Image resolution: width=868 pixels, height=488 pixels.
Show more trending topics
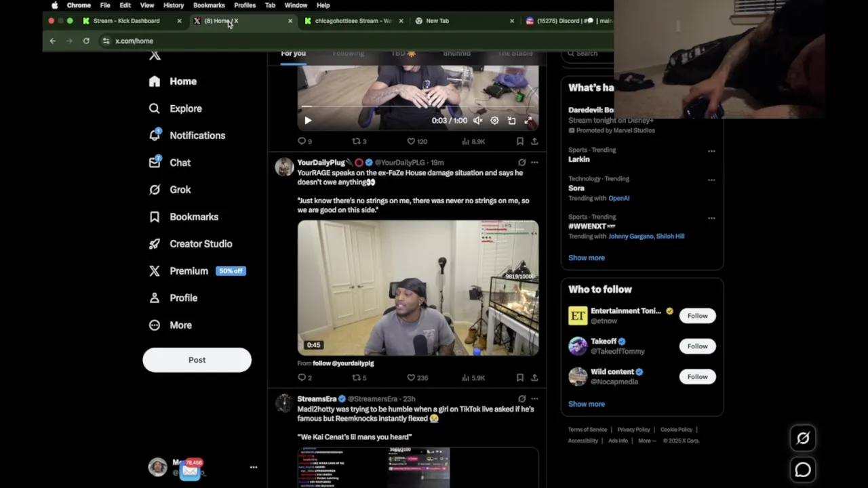pyautogui.click(x=587, y=258)
